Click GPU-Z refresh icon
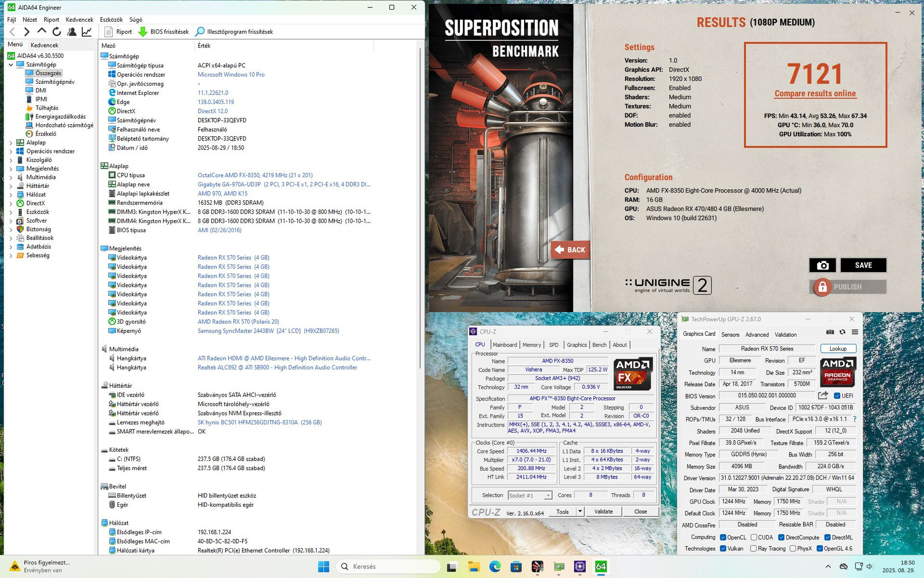The width and height of the screenshot is (924, 578). click(842, 332)
